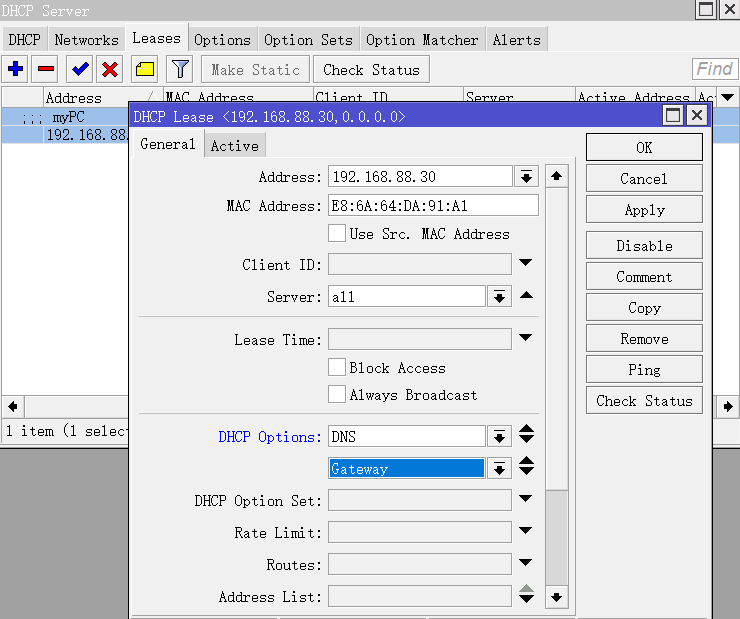The image size is (740, 619).
Task: Open the Address dropdown list
Action: click(526, 177)
